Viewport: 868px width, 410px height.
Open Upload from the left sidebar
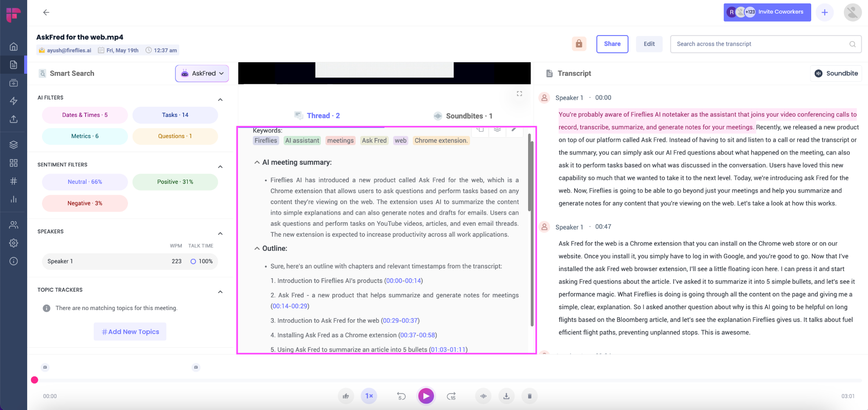point(14,119)
